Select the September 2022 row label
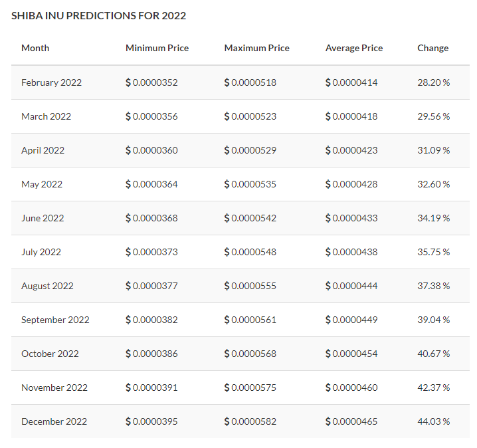The height and width of the screenshot is (448, 477). [55, 320]
